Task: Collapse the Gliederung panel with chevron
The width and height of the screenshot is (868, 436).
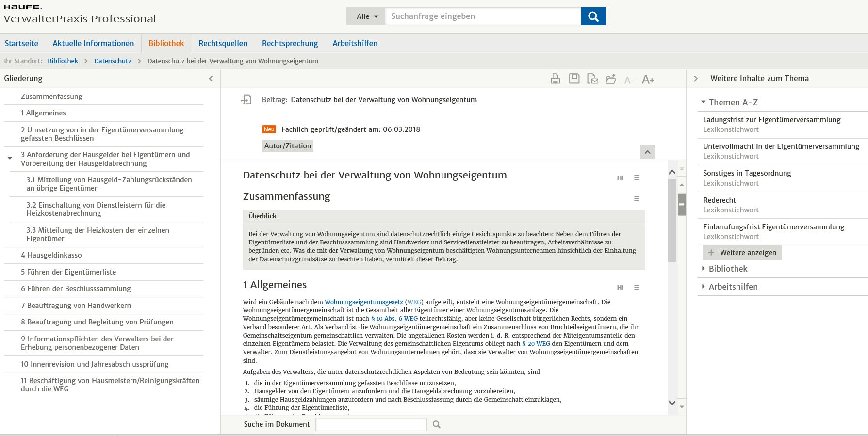Action: pos(211,79)
